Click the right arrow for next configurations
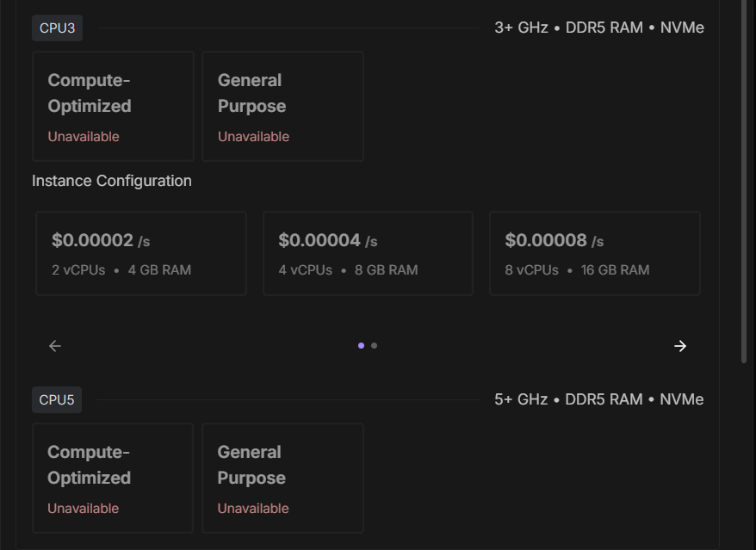Viewport: 756px width, 550px height. 680,346
